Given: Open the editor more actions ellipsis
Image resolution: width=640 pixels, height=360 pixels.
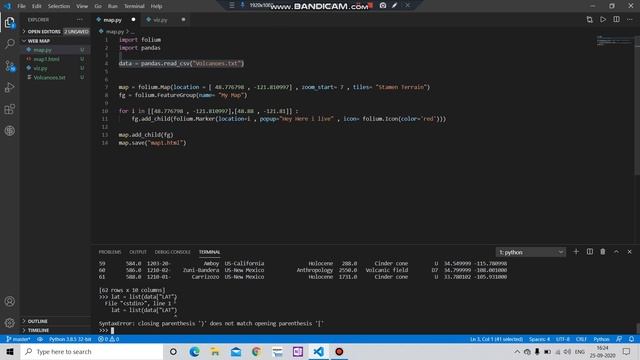Looking at the screenshot, I should tap(630, 20).
